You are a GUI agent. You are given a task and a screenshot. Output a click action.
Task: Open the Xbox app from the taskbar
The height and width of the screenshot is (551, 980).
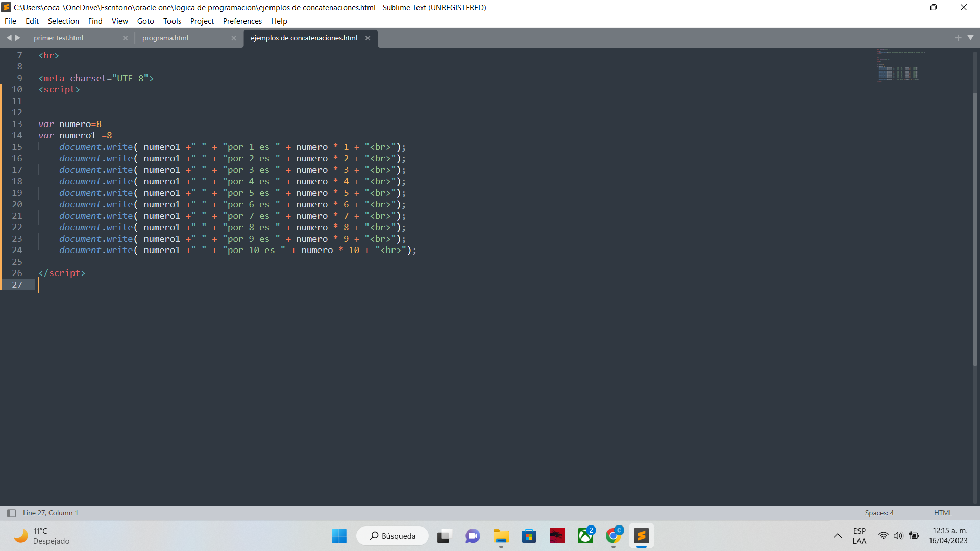click(585, 536)
